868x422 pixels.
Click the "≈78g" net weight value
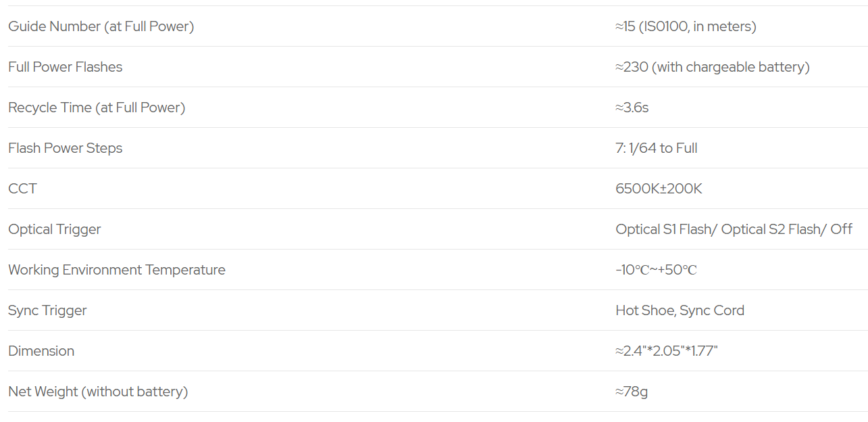pos(632,392)
